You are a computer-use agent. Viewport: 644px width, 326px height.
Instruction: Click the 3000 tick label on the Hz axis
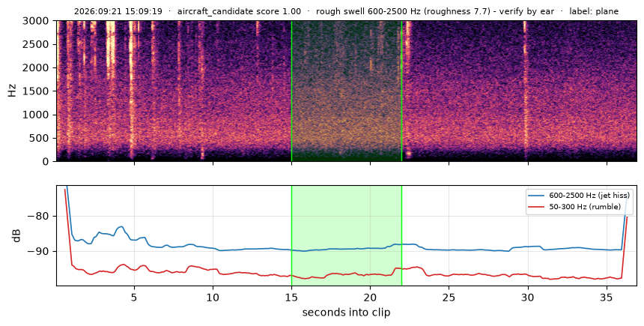tap(37, 21)
